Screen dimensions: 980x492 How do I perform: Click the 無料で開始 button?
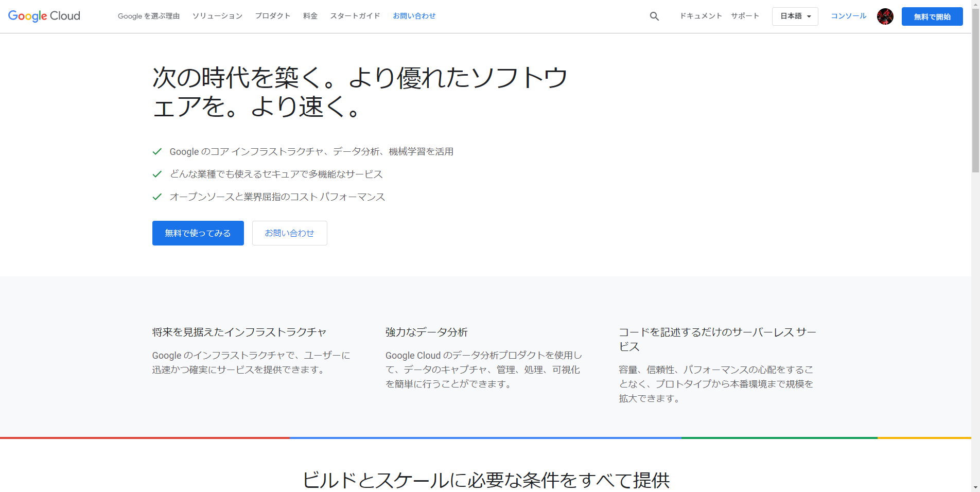932,16
